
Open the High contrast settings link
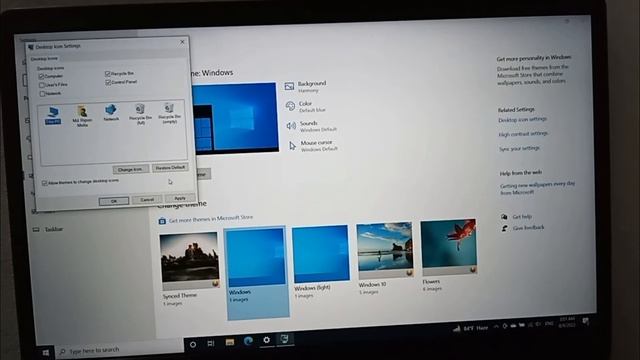coord(523,134)
